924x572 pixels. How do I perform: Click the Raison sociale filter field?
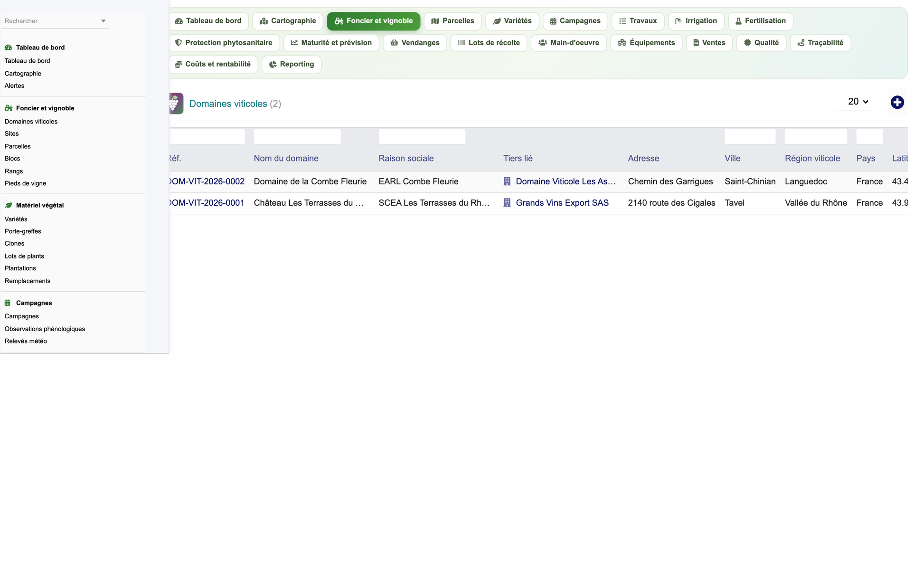(x=422, y=137)
